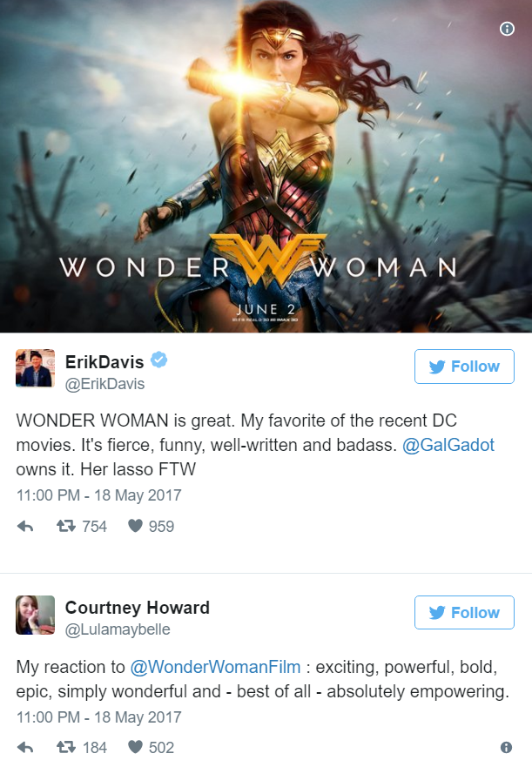
Task: Follow Courtney Howard
Action: click(x=464, y=612)
